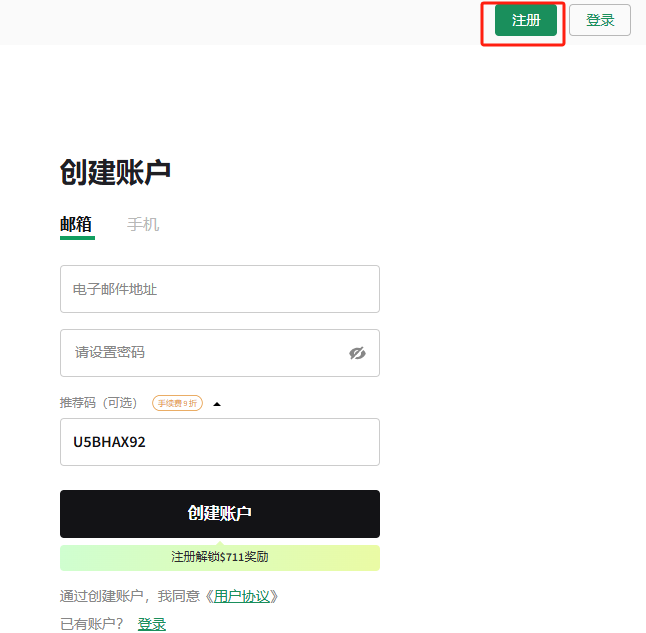Click the 通过创建账户，我同意 agreement text

click(x=130, y=596)
